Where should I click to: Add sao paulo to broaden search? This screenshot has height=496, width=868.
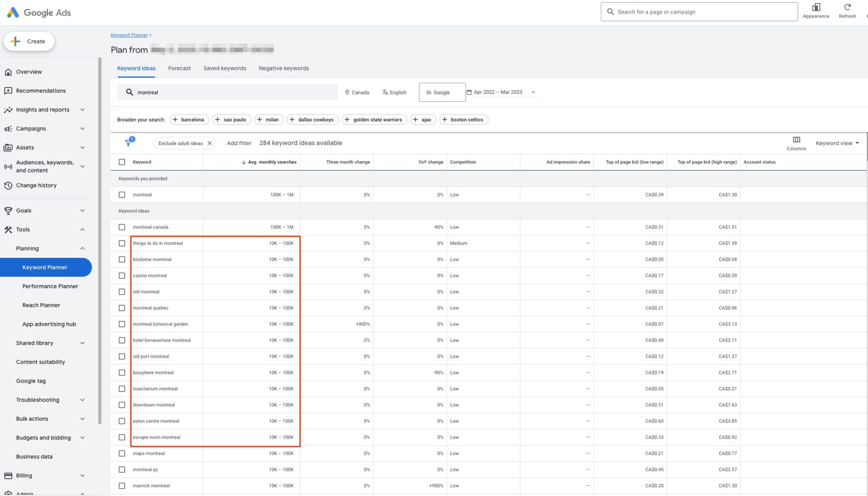pos(231,120)
